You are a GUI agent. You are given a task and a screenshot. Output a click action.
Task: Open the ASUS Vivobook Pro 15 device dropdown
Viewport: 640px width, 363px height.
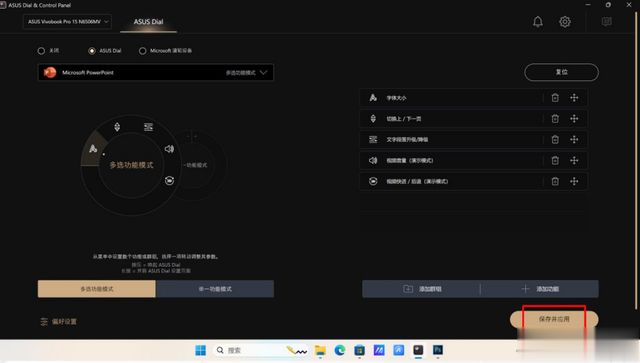(x=67, y=22)
